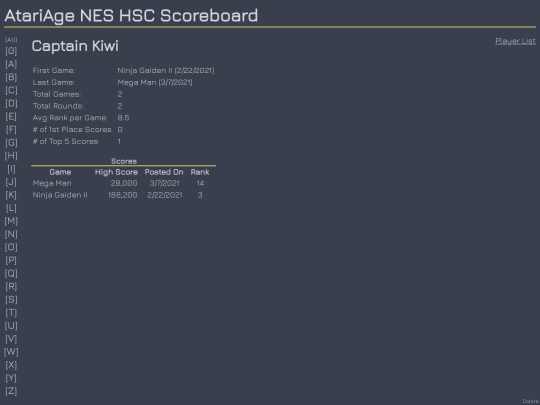Filter players by letter [O]
Viewport: 540px width, 405px height.
point(11,247)
